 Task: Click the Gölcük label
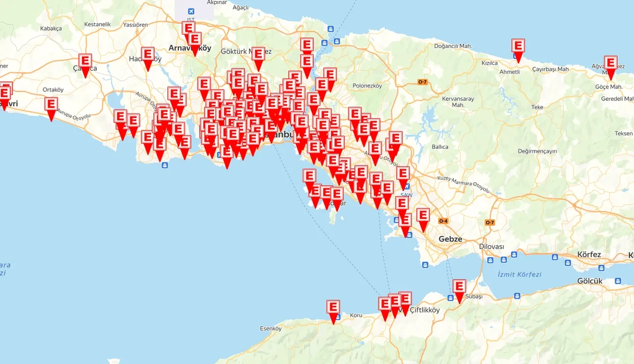point(590,281)
